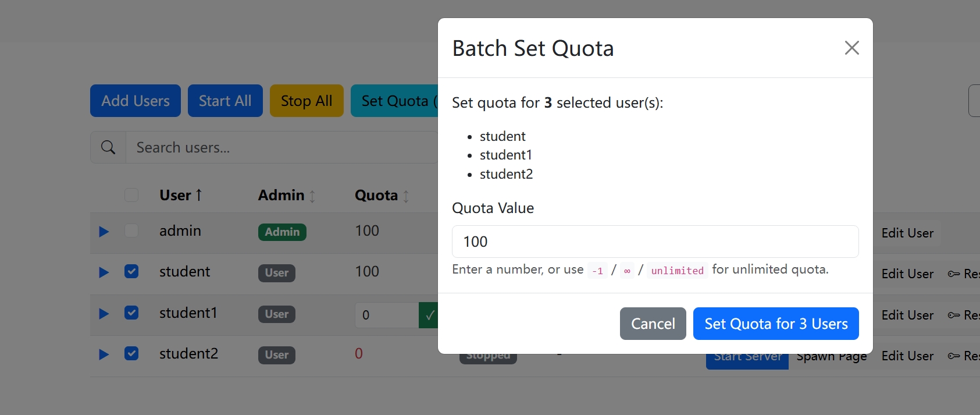
Task: Click the Stopped status badge for student2
Action: pyautogui.click(x=488, y=358)
